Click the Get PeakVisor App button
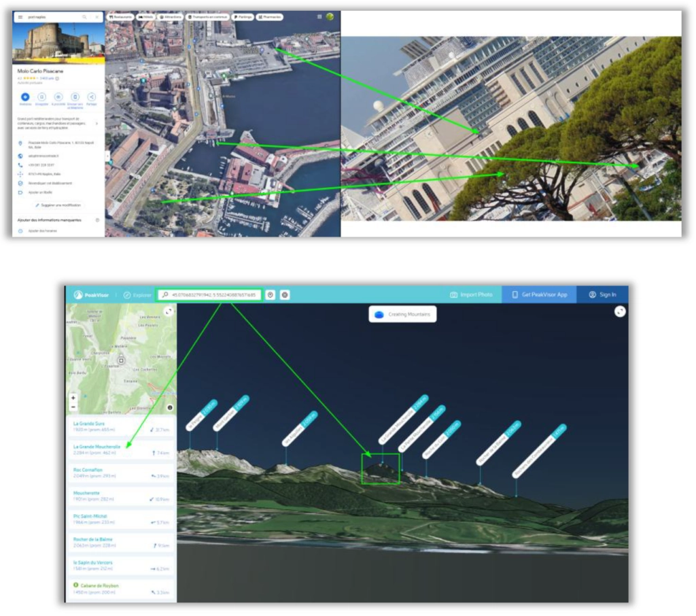Image resolution: width=696 pixels, height=616 pixels. [x=539, y=294]
